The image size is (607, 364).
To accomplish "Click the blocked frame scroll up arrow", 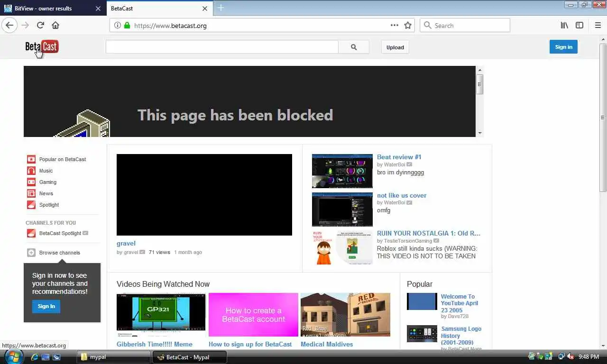I will [480, 70].
